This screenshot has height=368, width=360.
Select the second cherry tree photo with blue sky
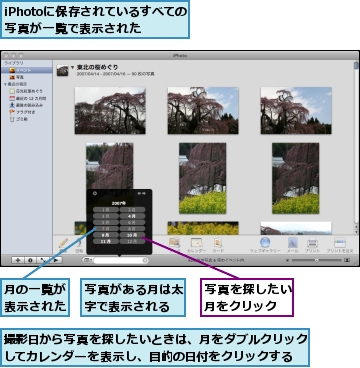click(x=203, y=110)
